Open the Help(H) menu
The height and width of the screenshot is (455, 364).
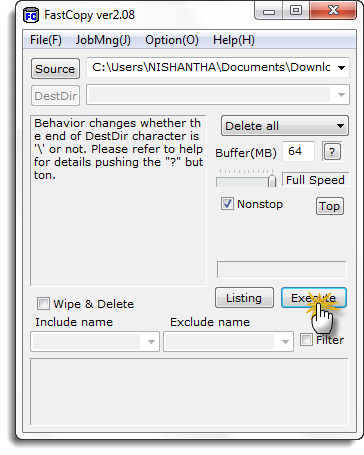point(234,40)
